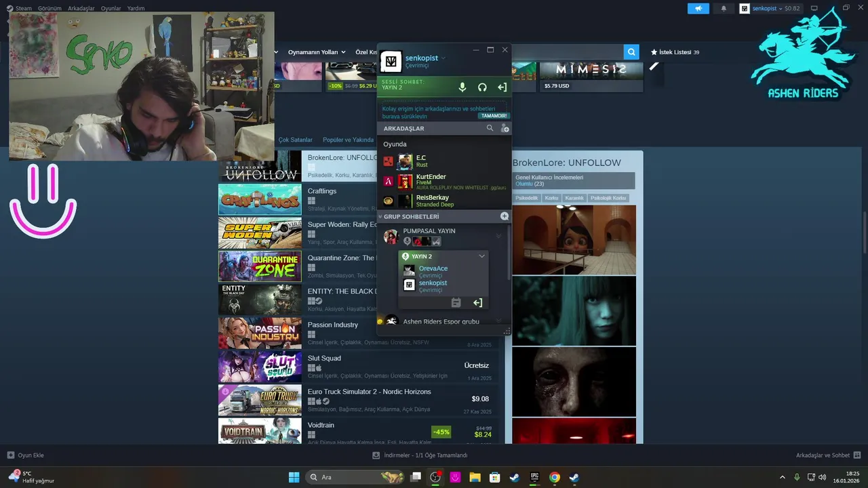Mute microphone in Steam voice chat
The width and height of the screenshot is (868, 488).
point(462,87)
